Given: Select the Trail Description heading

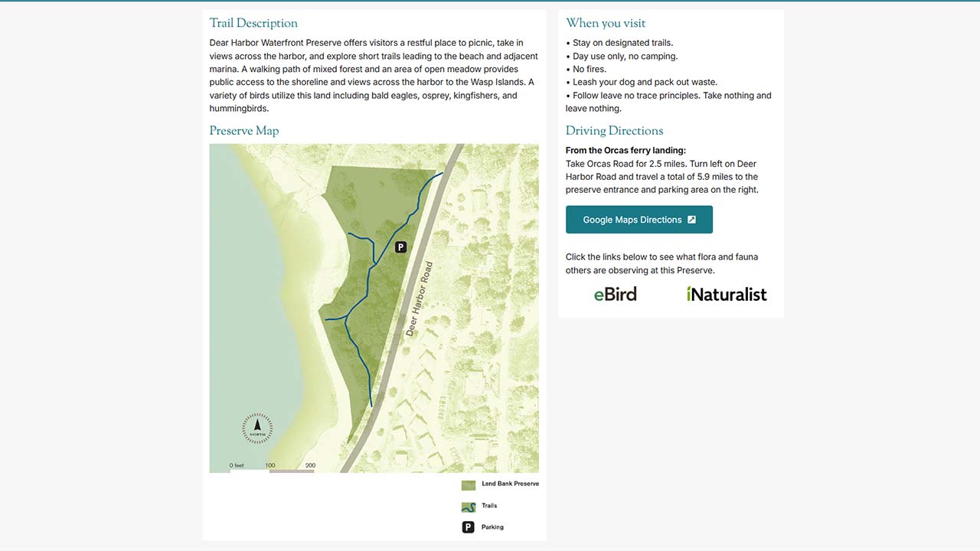Looking at the screenshot, I should pyautogui.click(x=253, y=24).
